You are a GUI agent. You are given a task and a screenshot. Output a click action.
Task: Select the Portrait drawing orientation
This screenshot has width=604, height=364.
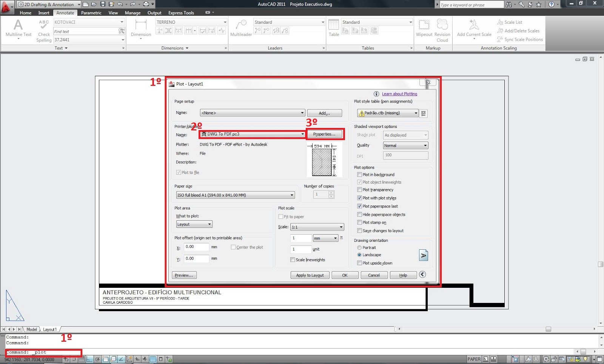click(359, 247)
